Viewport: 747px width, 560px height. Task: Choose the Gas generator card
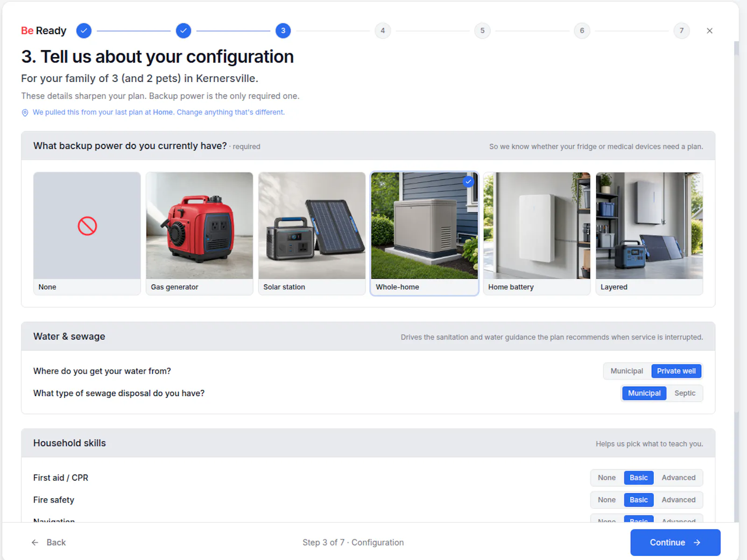pyautogui.click(x=199, y=234)
